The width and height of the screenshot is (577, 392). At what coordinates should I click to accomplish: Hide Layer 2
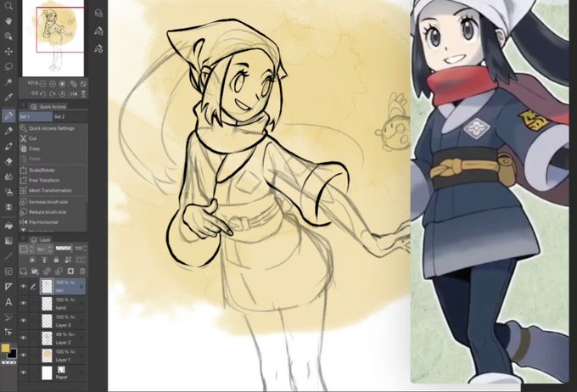(24, 338)
